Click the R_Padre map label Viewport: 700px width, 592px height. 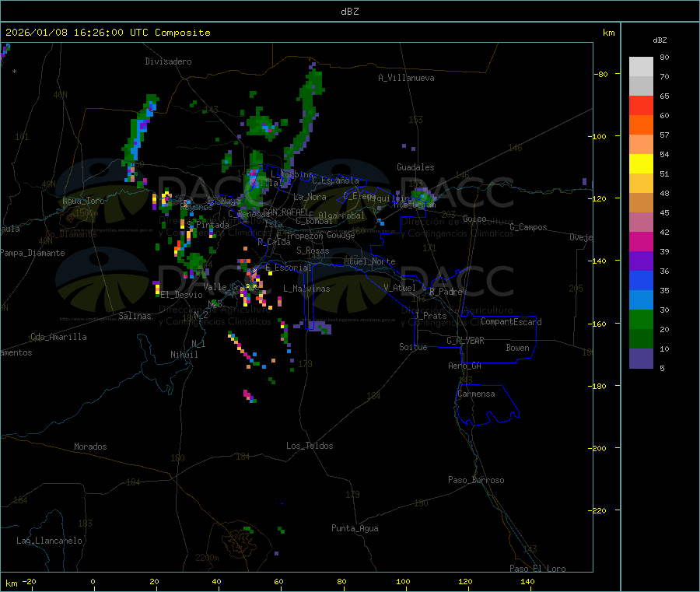click(x=446, y=292)
